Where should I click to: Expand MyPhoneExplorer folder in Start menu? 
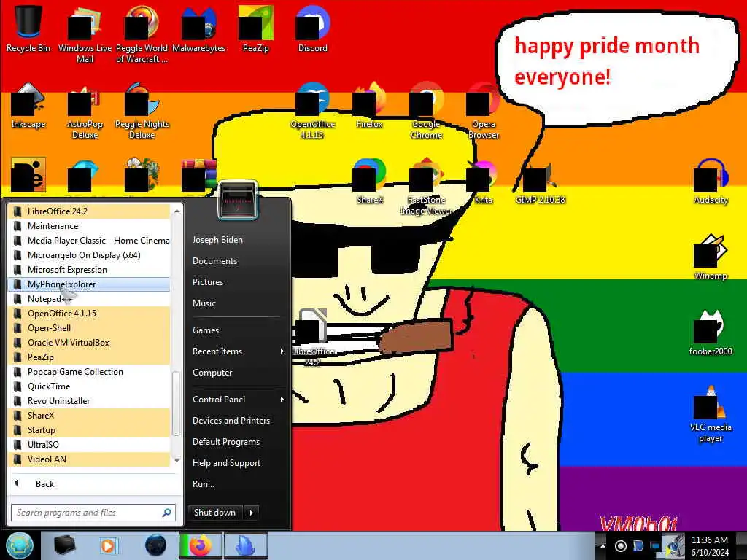[88, 284]
